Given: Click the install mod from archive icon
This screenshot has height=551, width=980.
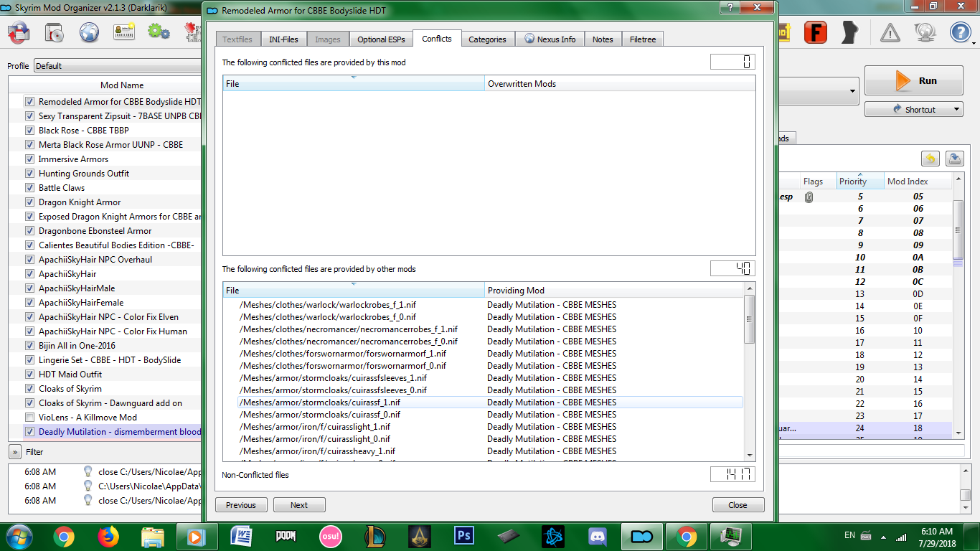Looking at the screenshot, I should click(x=55, y=32).
